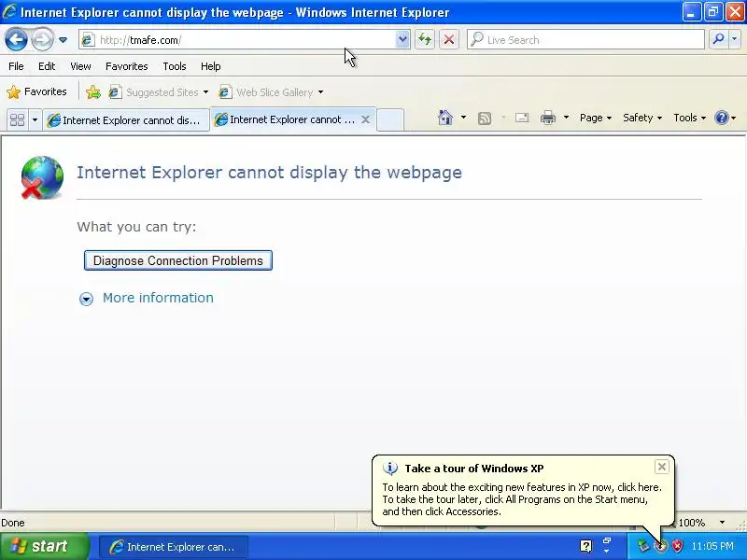This screenshot has width=747, height=560.
Task: Click the blue Help question mark icon
Action: pyautogui.click(x=722, y=118)
